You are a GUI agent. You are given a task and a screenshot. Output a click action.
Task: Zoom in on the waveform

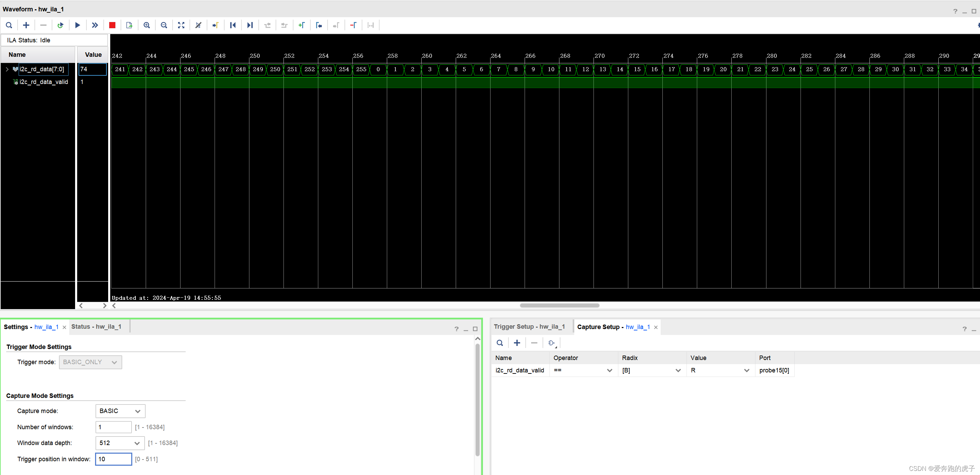point(146,25)
